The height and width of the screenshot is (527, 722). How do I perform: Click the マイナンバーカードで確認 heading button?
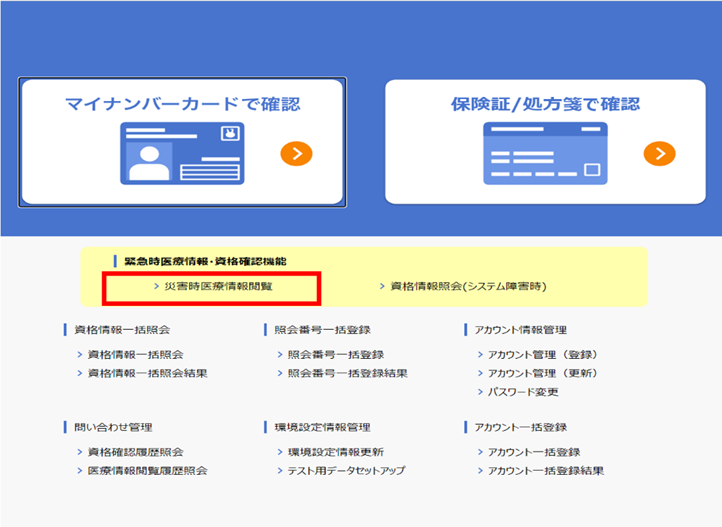click(x=182, y=104)
